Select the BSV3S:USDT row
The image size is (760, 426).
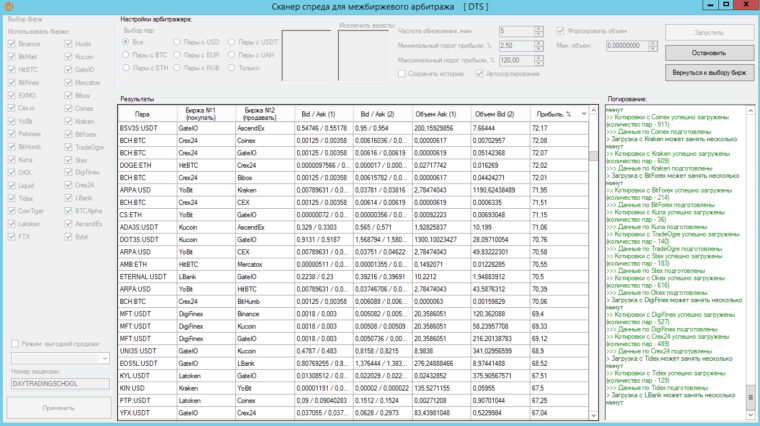coord(353,128)
